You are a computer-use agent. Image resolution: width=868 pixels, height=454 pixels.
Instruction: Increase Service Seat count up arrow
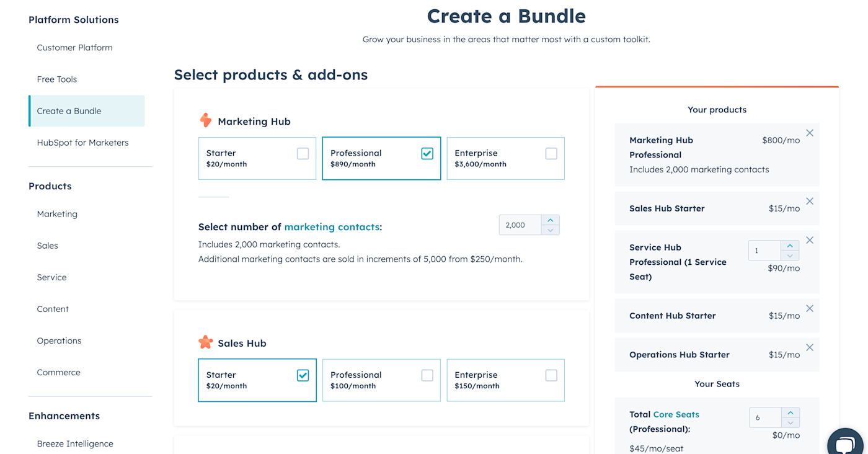[789, 246]
